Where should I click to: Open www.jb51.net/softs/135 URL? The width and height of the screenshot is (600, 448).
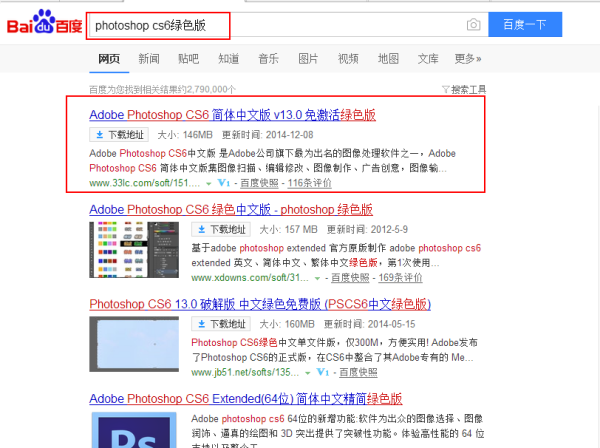245,372
